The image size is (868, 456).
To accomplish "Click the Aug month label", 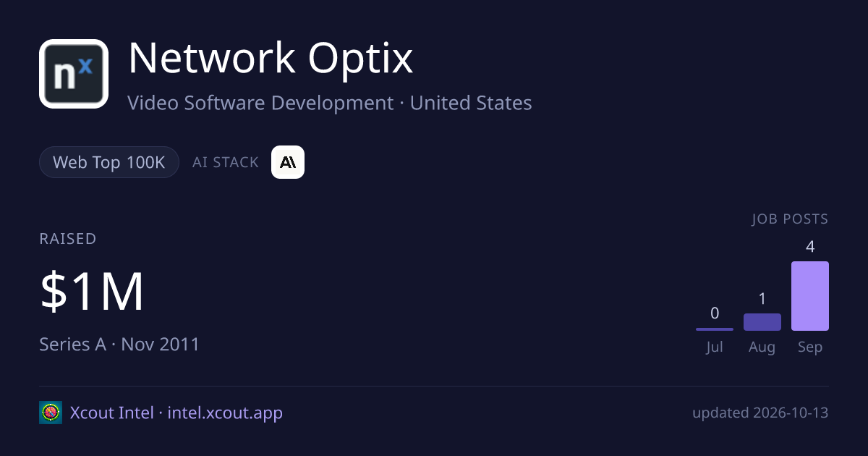I will [x=762, y=347].
